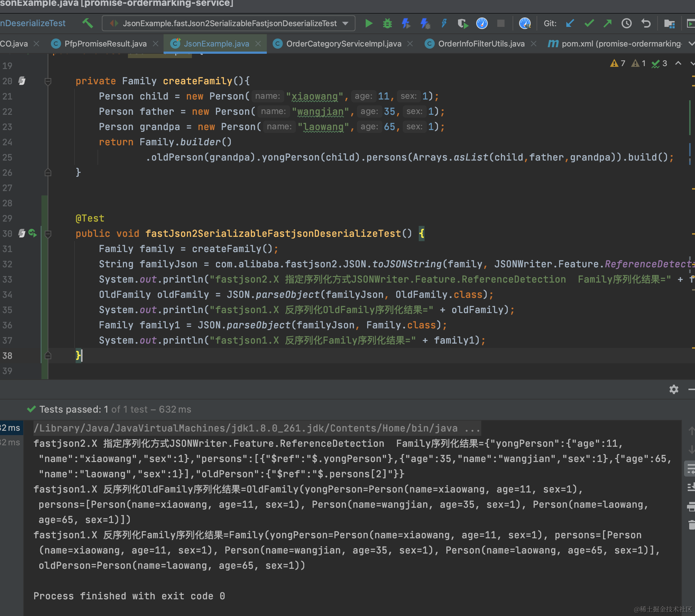The width and height of the screenshot is (695, 616).
Task: Open Run panel settings gear
Action: pyautogui.click(x=674, y=389)
